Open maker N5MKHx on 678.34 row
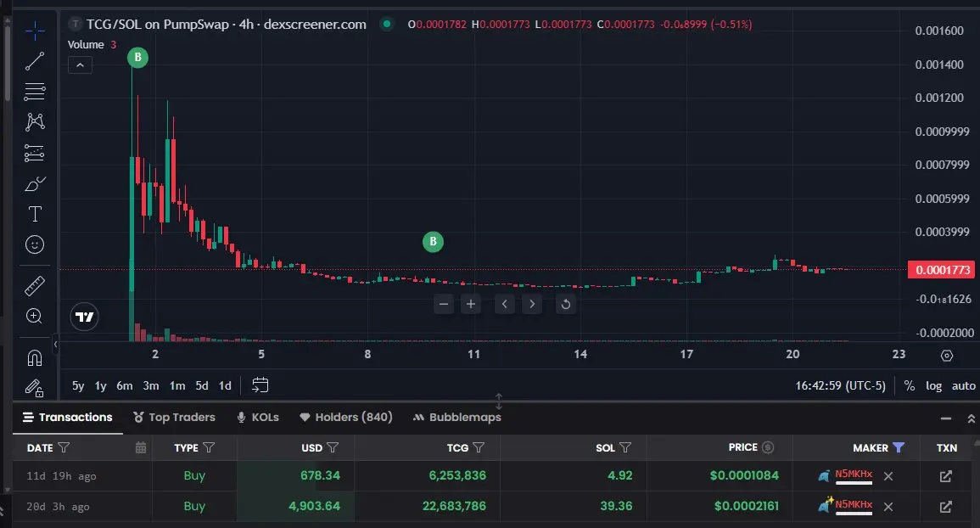Image resolution: width=980 pixels, height=528 pixels. (853, 475)
